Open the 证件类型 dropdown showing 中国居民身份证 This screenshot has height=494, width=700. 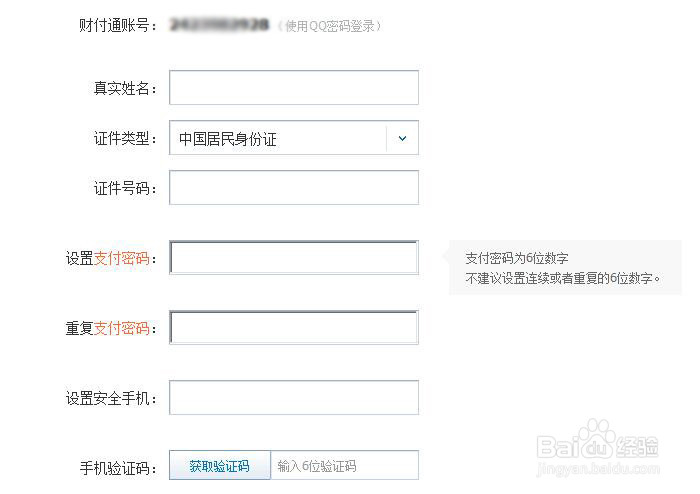pyautogui.click(x=278, y=139)
